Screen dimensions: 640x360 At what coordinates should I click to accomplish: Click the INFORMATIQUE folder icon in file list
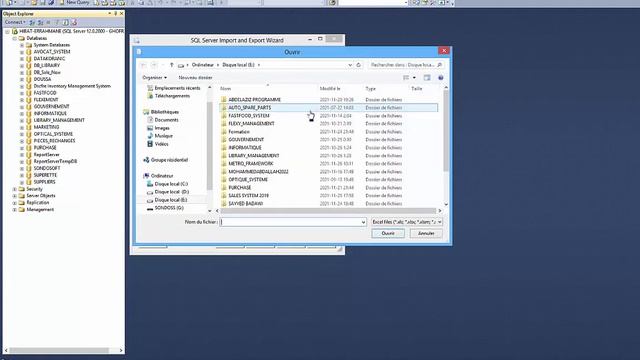[224, 148]
